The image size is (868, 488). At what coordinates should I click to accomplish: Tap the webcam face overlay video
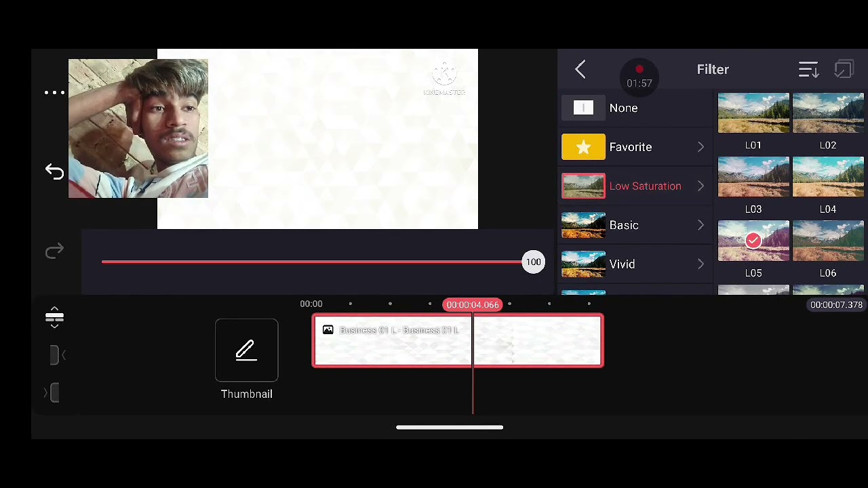(x=138, y=129)
